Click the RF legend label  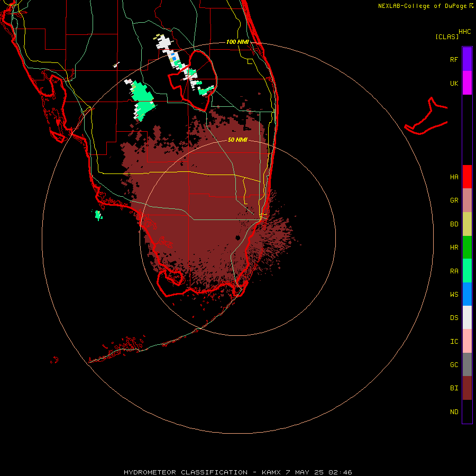click(454, 59)
